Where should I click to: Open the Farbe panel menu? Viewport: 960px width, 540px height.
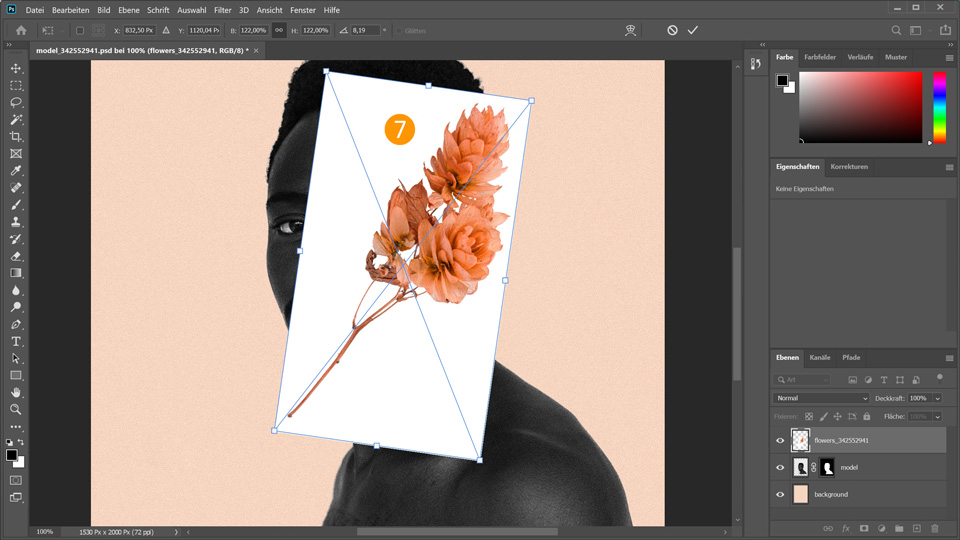pyautogui.click(x=950, y=58)
